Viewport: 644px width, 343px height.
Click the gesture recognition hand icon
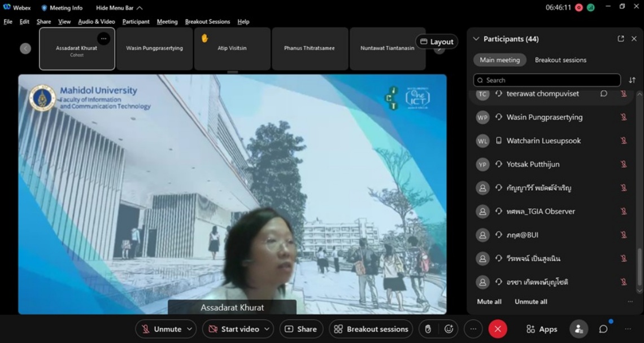(x=428, y=329)
